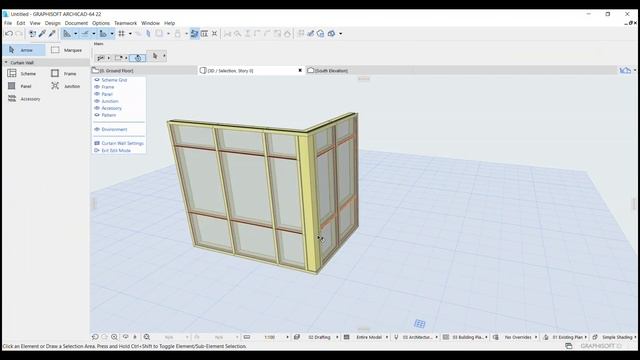The width and height of the screenshot is (640, 360).
Task: Select the Pick Up Parameters eyedropper
Action: click(42, 34)
